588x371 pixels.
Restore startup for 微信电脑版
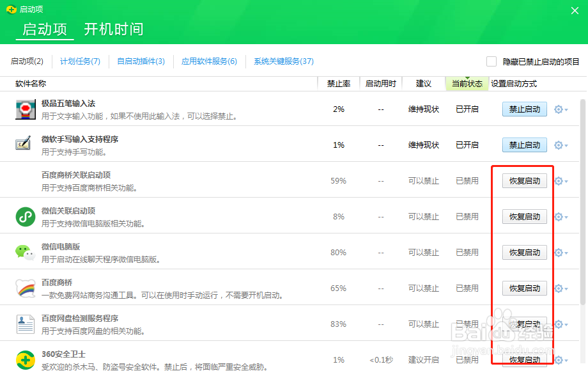524,253
